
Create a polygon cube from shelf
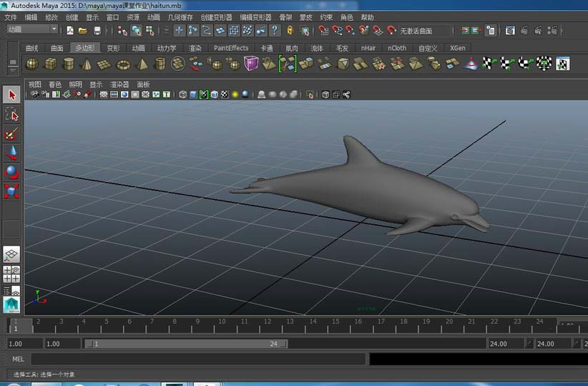50,64
